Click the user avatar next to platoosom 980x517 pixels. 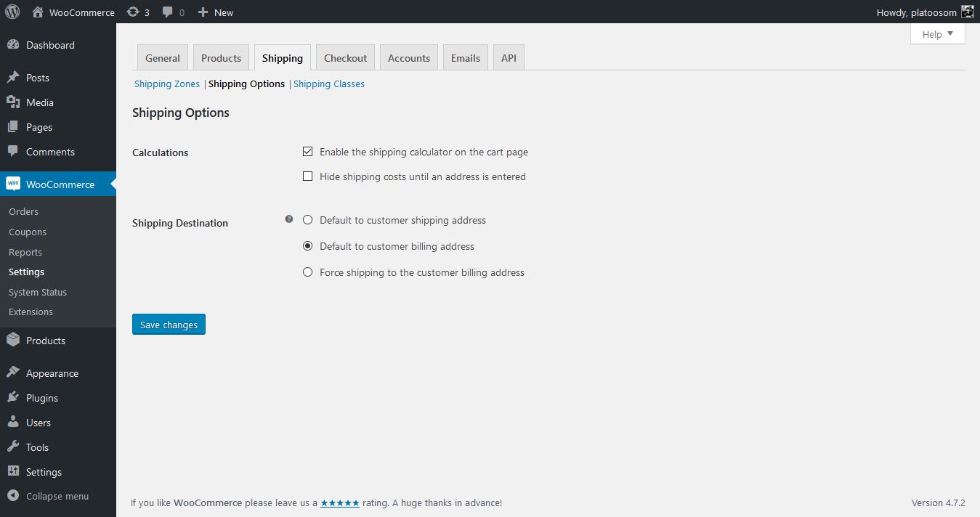tap(967, 12)
